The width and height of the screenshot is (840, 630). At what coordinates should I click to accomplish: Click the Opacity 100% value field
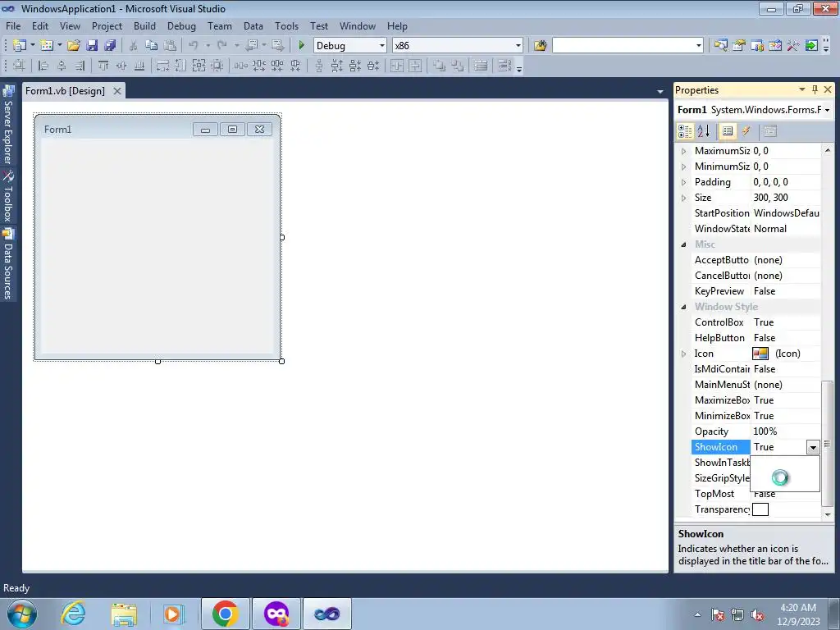coord(785,431)
